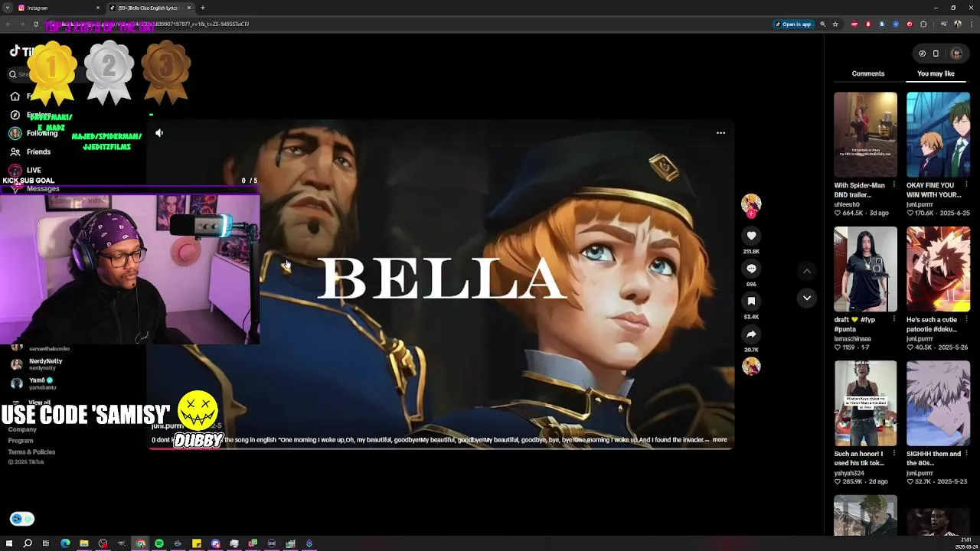Toggle the blue switch at the bottom-left
Screen dimensions: 980x551
coord(22,519)
